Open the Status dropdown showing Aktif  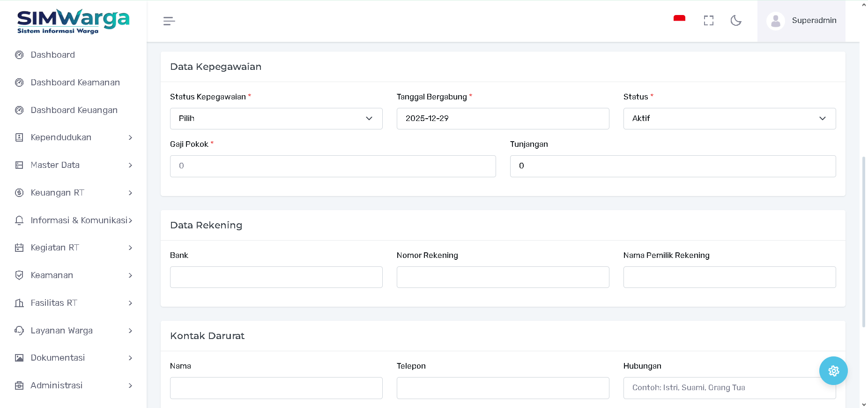(729, 119)
